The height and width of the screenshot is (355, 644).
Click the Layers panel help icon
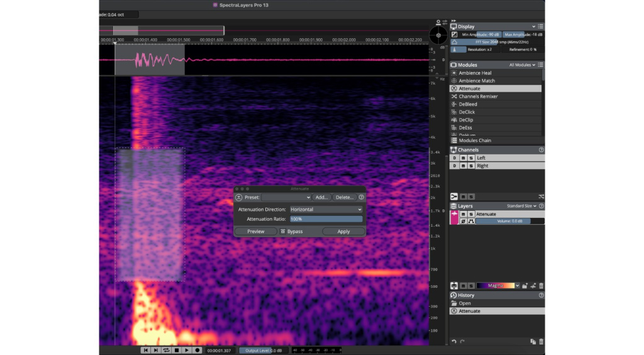[x=541, y=206]
